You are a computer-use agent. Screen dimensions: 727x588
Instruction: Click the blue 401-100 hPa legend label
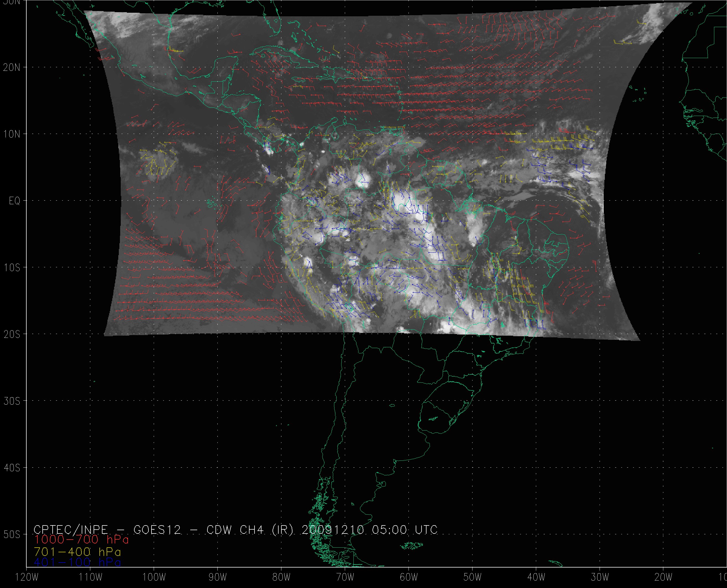point(77,563)
